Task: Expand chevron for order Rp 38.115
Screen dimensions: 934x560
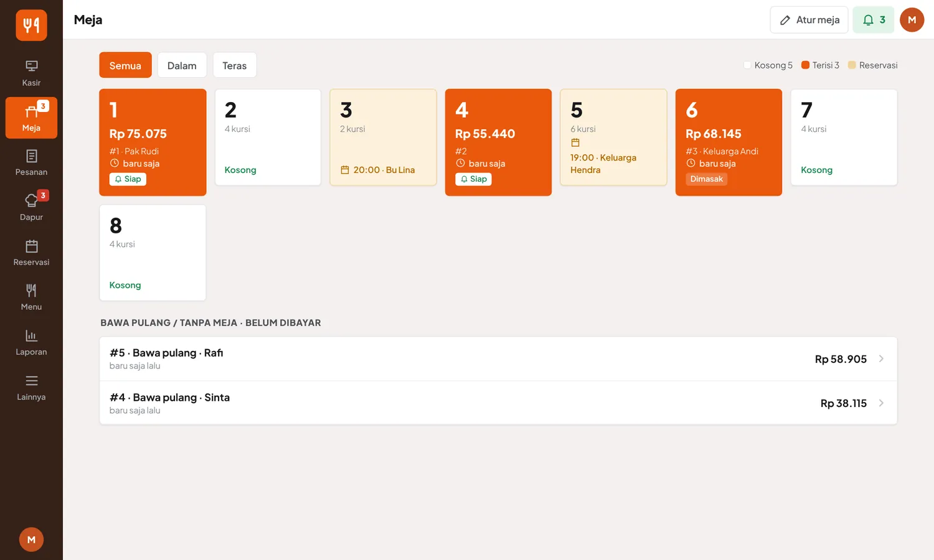Action: (x=881, y=403)
